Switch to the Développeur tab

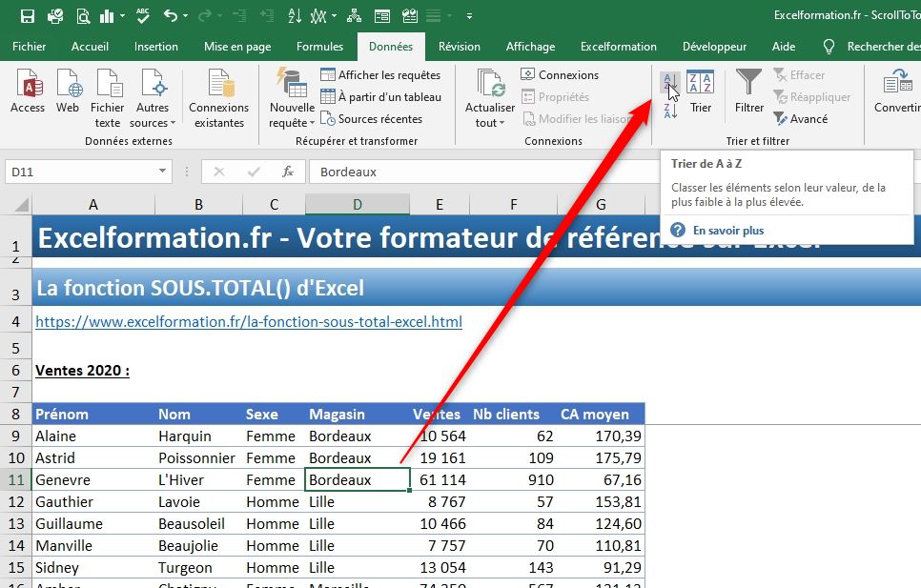click(714, 47)
